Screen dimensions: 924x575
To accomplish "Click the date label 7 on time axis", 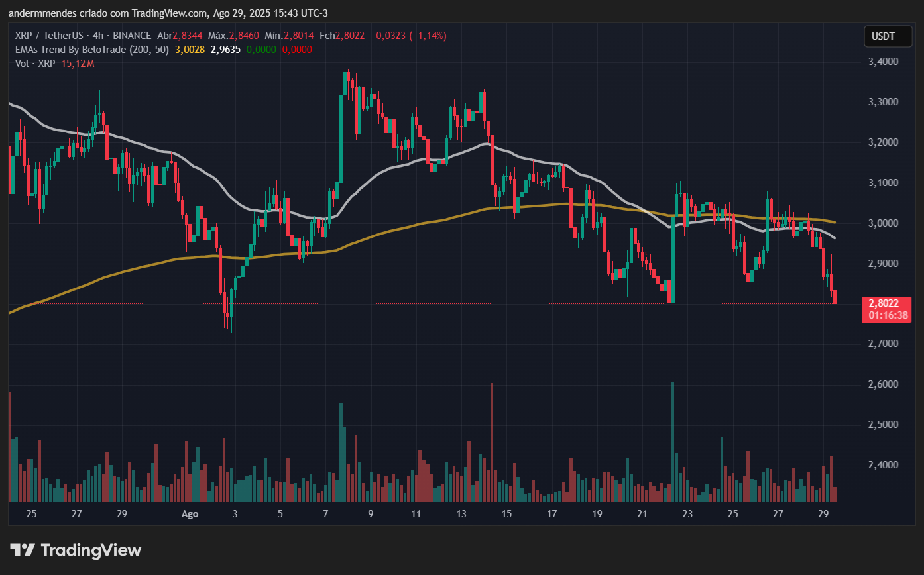I will [x=325, y=514].
